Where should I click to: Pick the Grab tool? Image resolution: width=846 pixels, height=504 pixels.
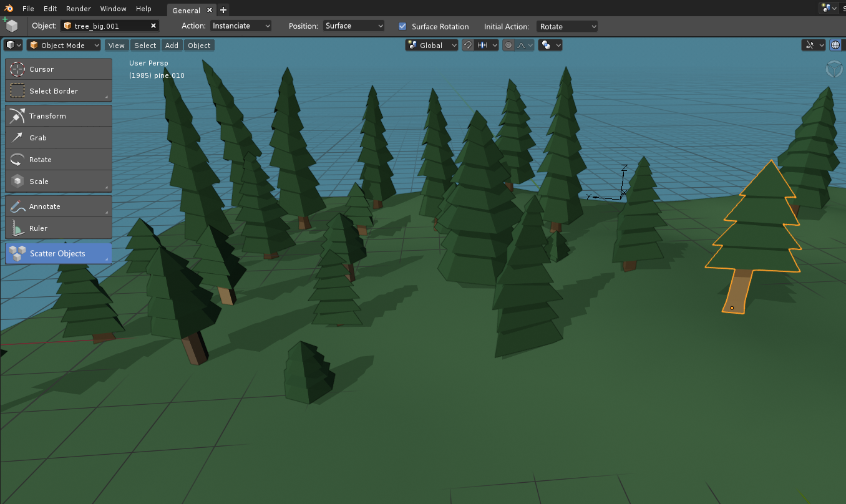pos(59,138)
